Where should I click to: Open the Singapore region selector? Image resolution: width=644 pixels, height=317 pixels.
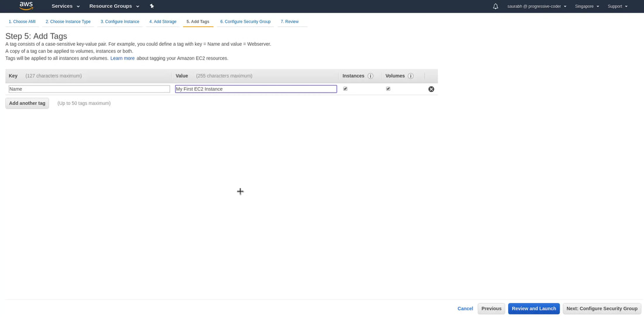587,6
